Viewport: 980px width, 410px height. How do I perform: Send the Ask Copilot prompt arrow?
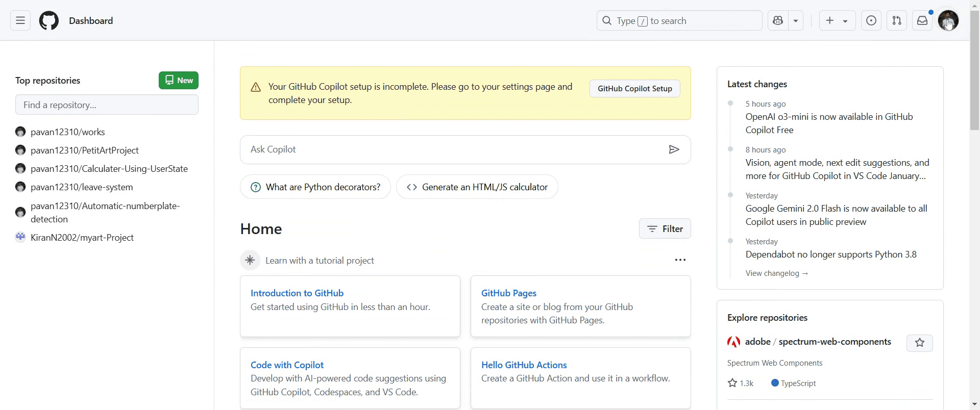pyautogui.click(x=674, y=149)
